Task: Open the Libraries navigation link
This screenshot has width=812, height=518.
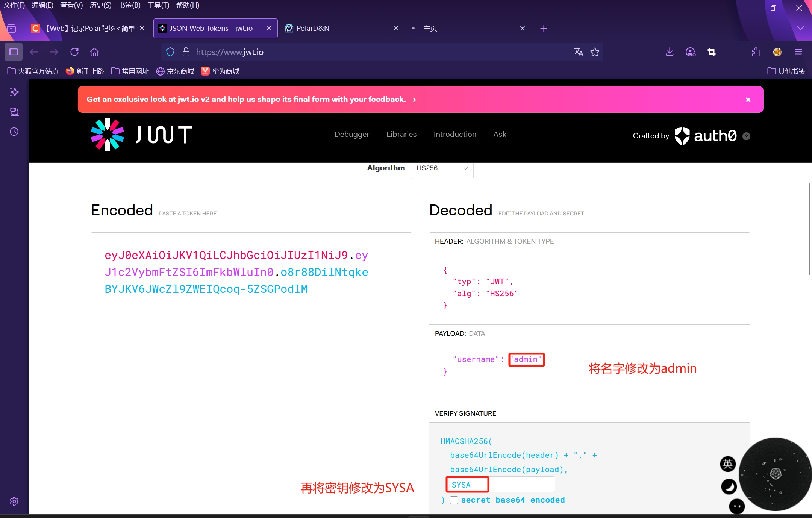Action: tap(401, 134)
